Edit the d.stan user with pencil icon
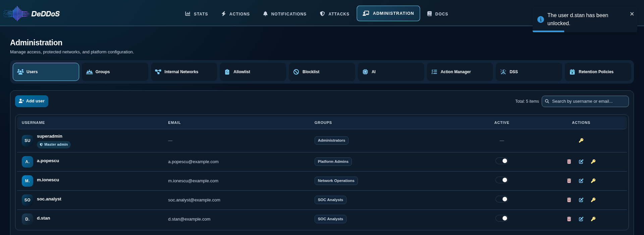Image resolution: width=644 pixels, height=235 pixels. pos(581,219)
